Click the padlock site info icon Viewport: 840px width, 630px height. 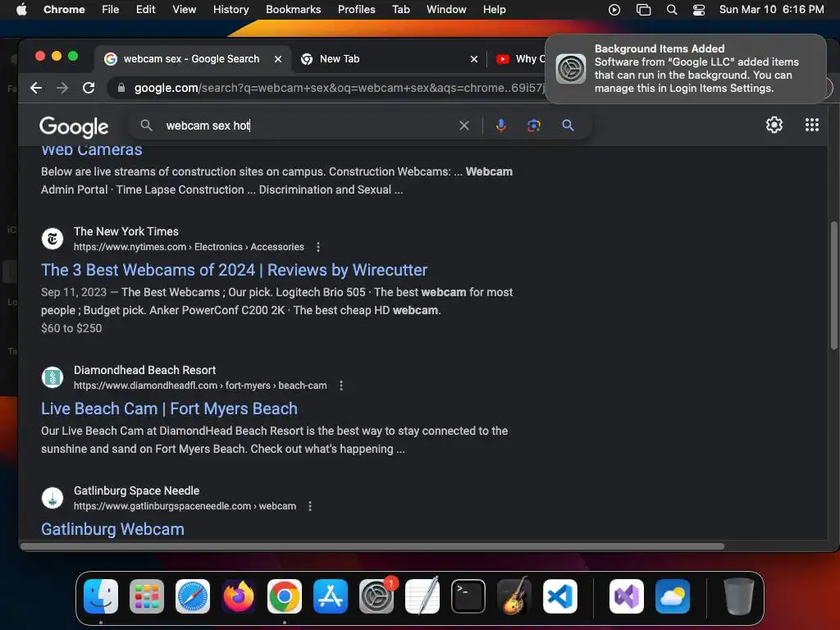tap(121, 88)
